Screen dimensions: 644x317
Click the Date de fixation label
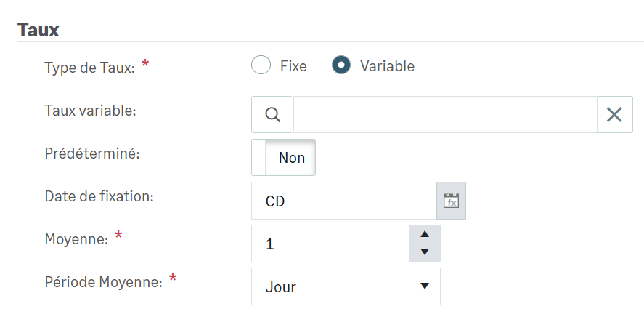pos(99,196)
